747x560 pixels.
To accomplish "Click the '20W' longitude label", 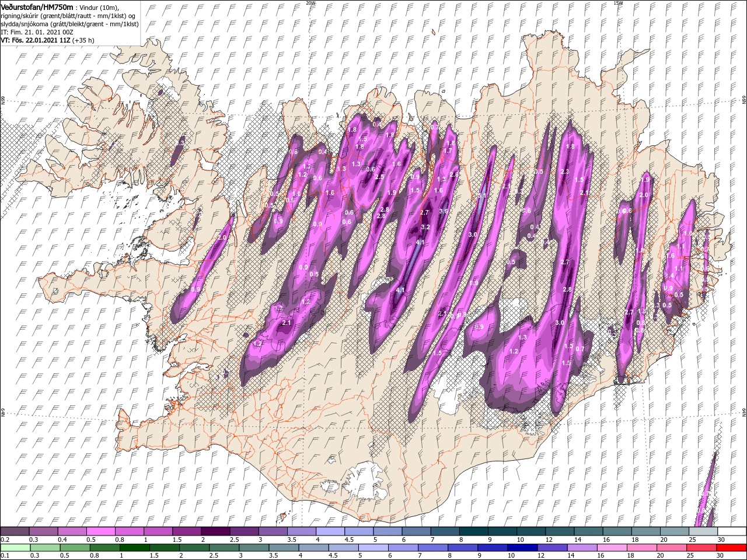I will [x=310, y=3].
